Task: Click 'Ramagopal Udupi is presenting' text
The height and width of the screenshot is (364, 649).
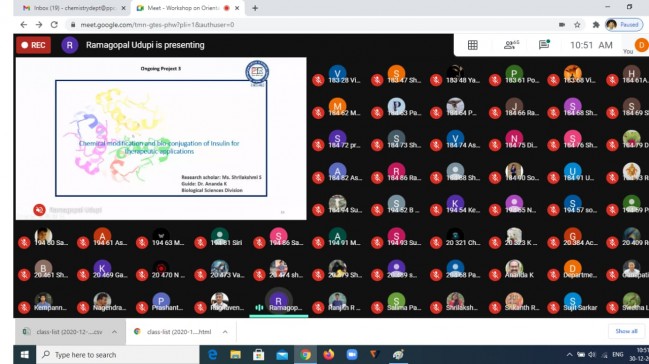Action: click(x=145, y=45)
